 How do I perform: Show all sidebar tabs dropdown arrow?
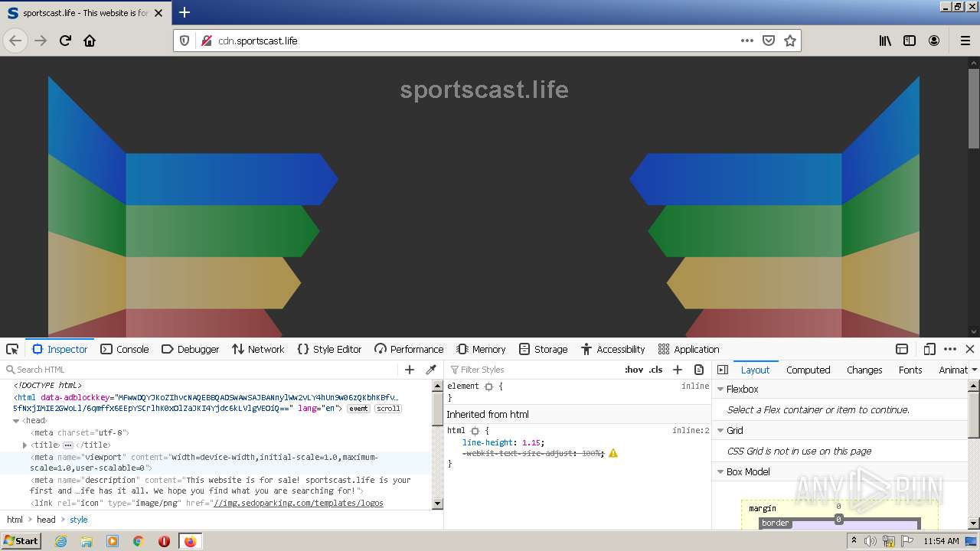pyautogui.click(x=974, y=370)
